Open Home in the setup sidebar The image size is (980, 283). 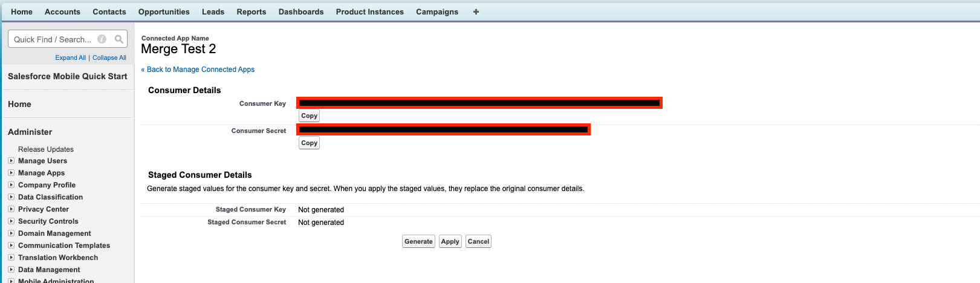point(19,104)
